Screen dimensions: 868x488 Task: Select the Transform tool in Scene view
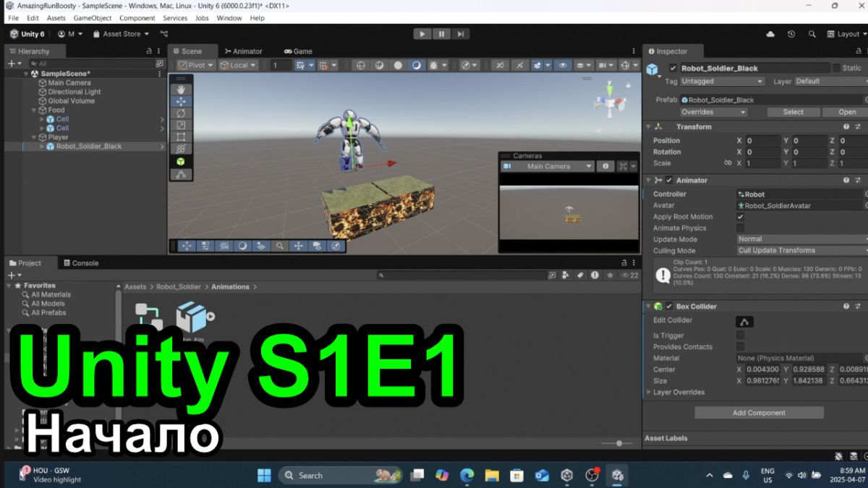coord(180,149)
